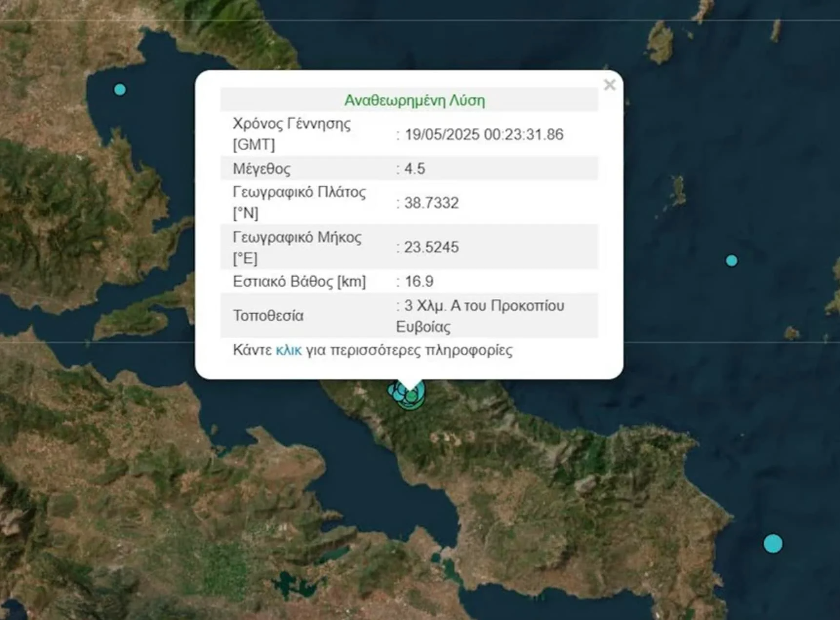Click the small green marker in epicenter cluster
This screenshot has width=840, height=620.
(x=412, y=397)
